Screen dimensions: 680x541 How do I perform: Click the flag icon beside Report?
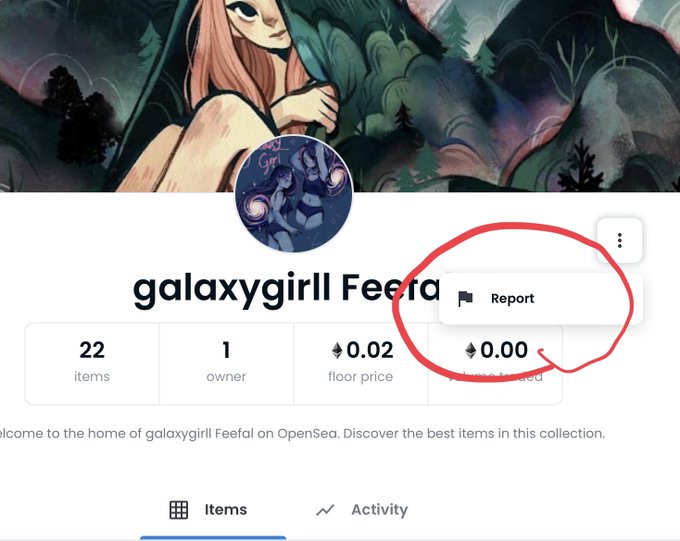(465, 298)
